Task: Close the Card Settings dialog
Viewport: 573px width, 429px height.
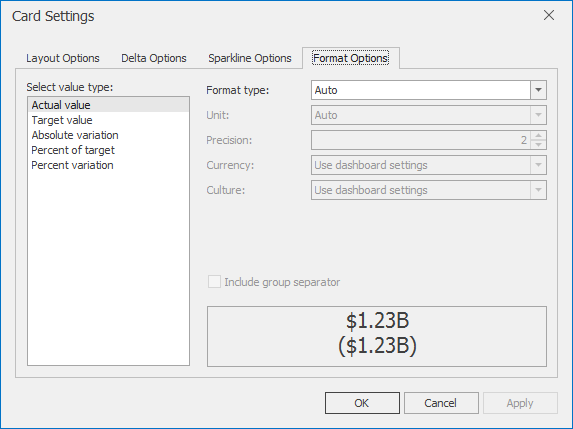Action: pos(549,15)
